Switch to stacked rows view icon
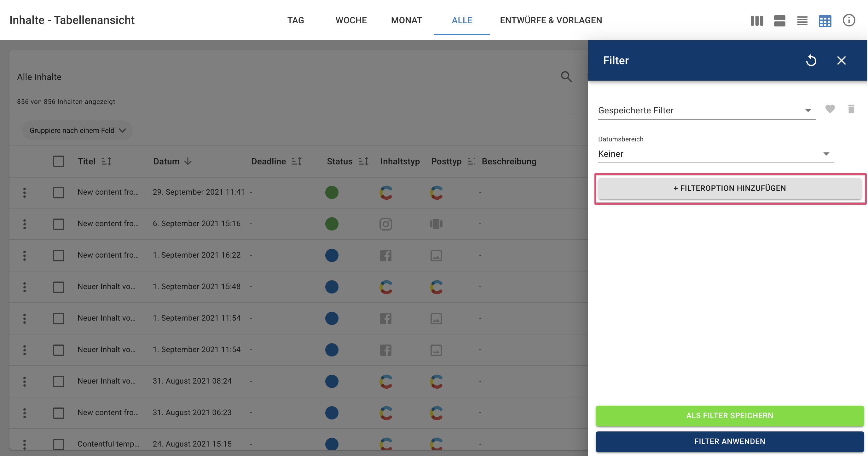 (779, 20)
